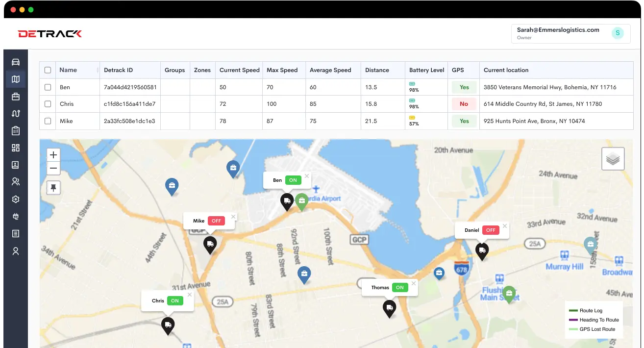Click address 614 Middle Country Rd, St James
644x348 pixels.
coord(543,104)
